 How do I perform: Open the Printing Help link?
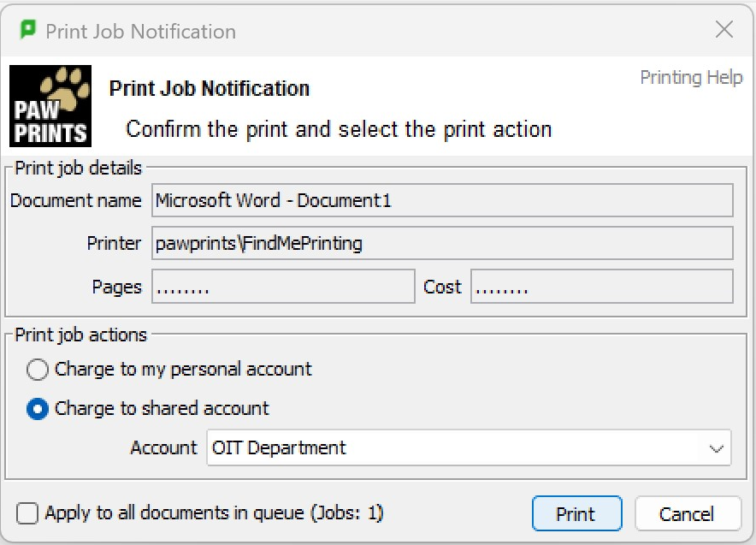tap(691, 77)
